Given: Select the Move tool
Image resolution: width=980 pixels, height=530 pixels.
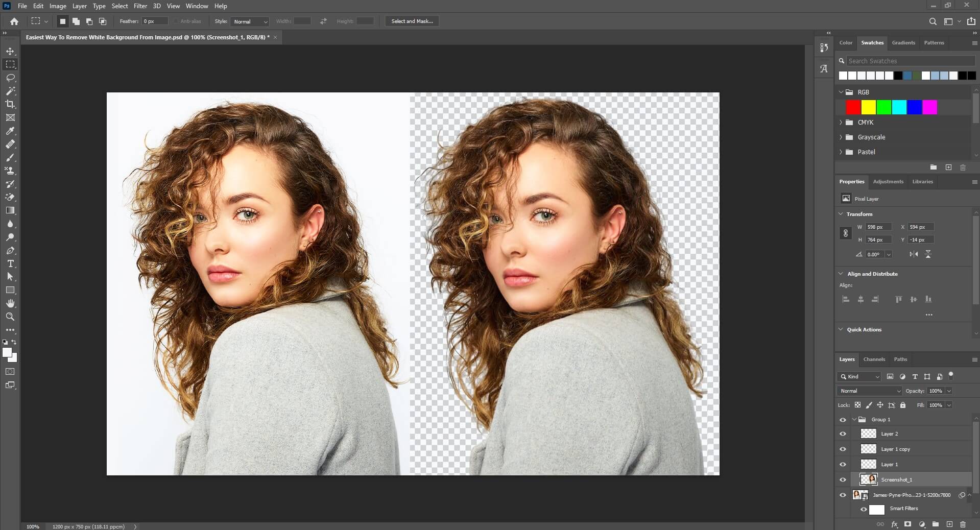Looking at the screenshot, I should click(10, 51).
